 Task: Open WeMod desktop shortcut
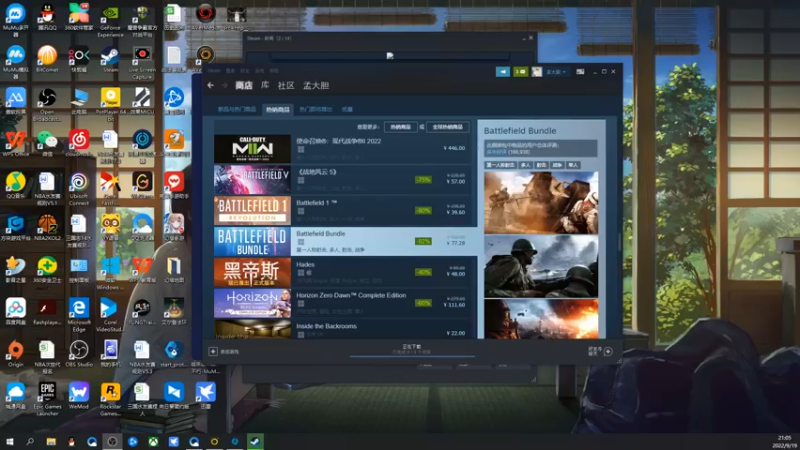79,395
